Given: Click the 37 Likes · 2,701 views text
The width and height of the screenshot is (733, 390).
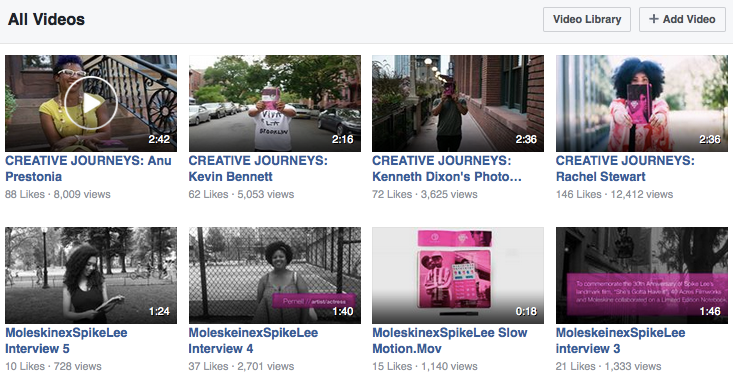Looking at the screenshot, I should tap(241, 366).
